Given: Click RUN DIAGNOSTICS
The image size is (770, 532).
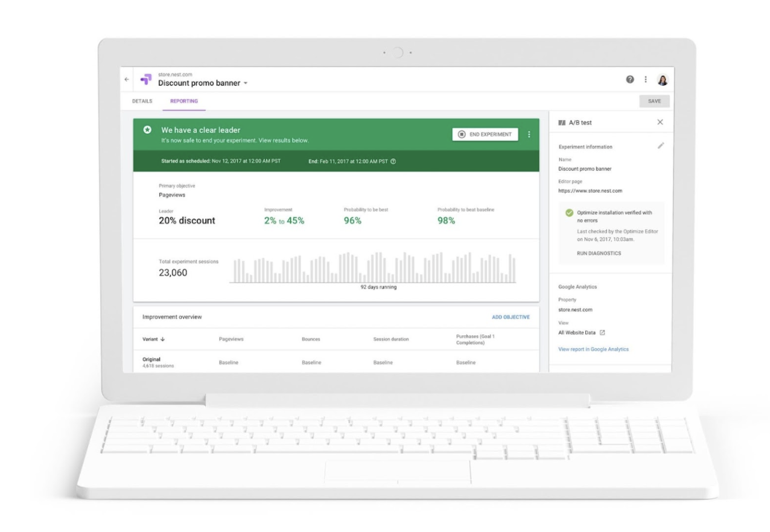Looking at the screenshot, I should tap(599, 253).
